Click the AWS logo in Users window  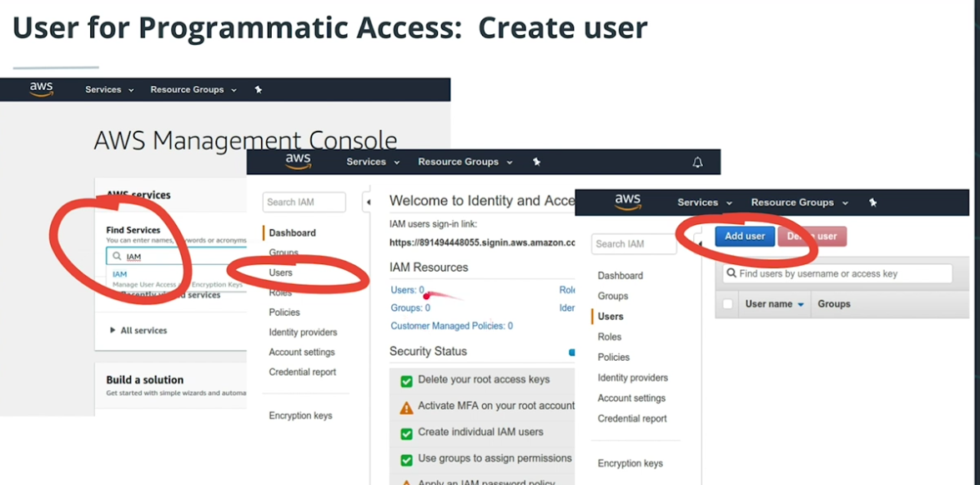[627, 202]
